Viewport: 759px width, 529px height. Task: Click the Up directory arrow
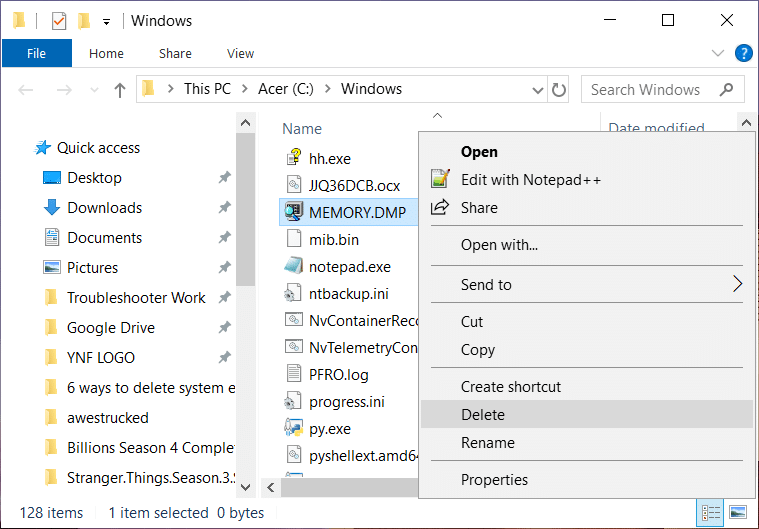120,90
